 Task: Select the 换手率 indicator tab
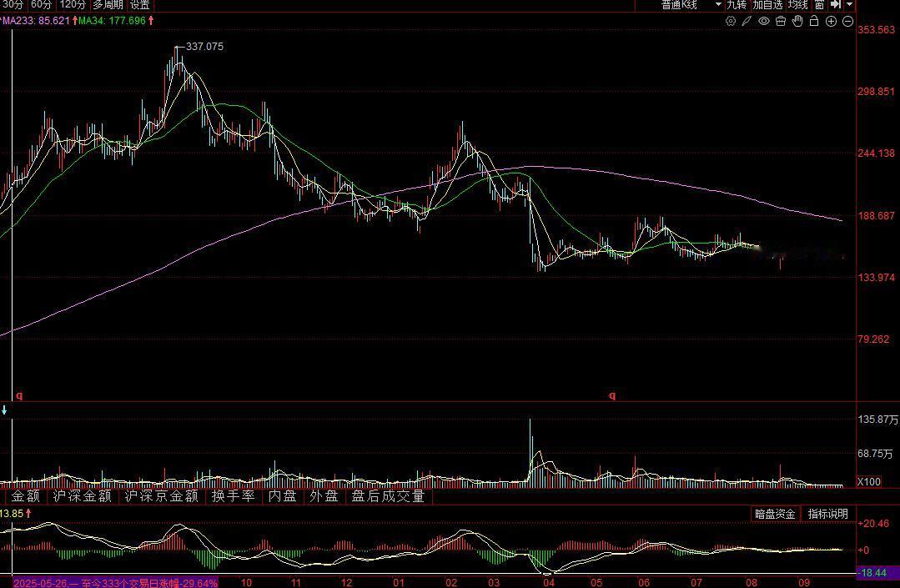[233, 496]
